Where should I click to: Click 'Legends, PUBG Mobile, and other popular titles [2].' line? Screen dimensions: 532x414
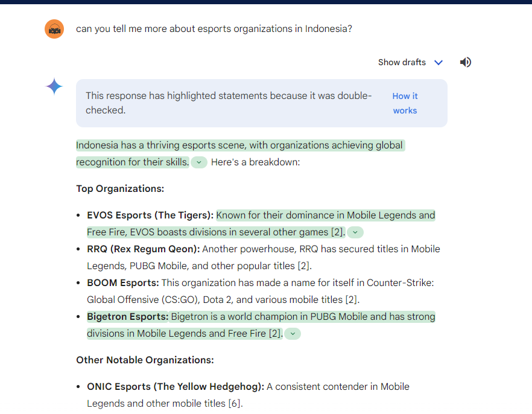click(x=199, y=266)
